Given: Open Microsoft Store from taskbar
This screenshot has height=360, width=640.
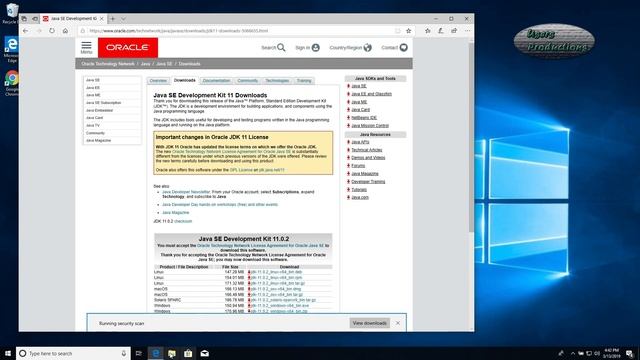Looking at the screenshot, I should point(188,353).
